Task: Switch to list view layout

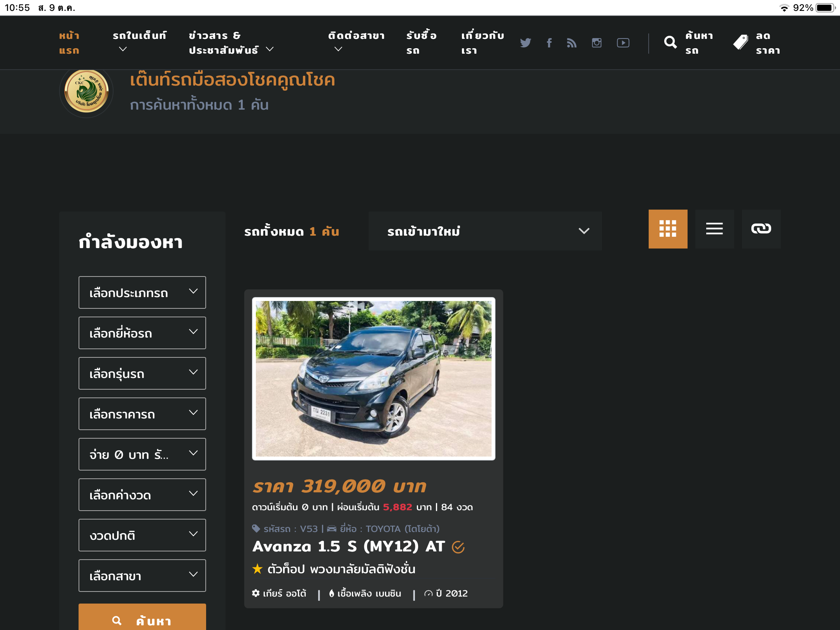Action: click(714, 229)
